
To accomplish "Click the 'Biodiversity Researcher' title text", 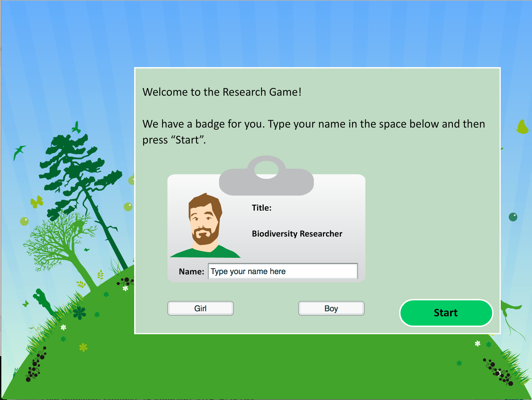I will point(297,234).
